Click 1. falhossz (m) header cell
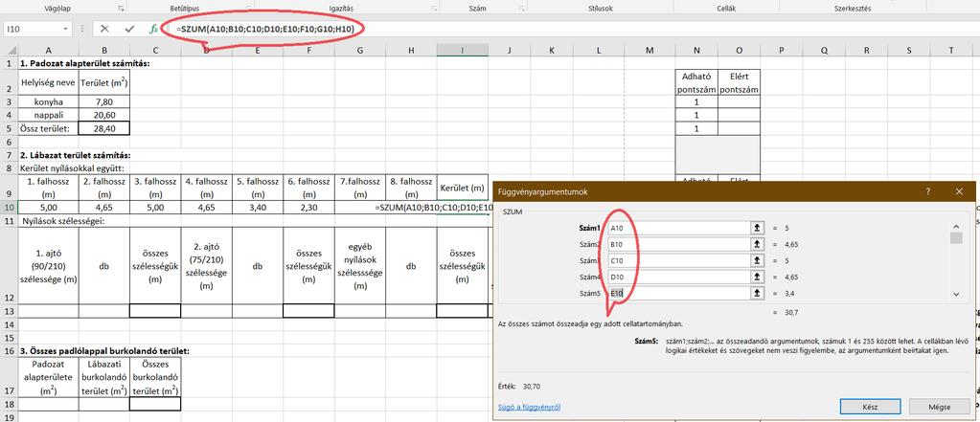Image resolution: width=980 pixels, height=422 pixels. [x=49, y=188]
